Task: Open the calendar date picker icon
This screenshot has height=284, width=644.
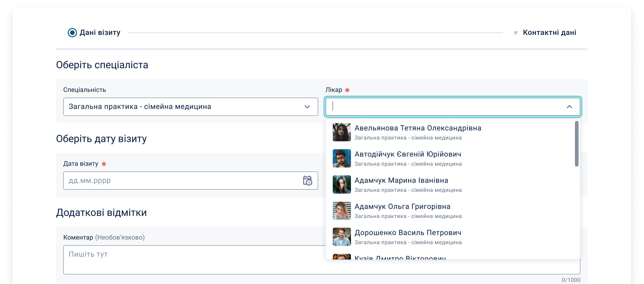Action: click(307, 181)
